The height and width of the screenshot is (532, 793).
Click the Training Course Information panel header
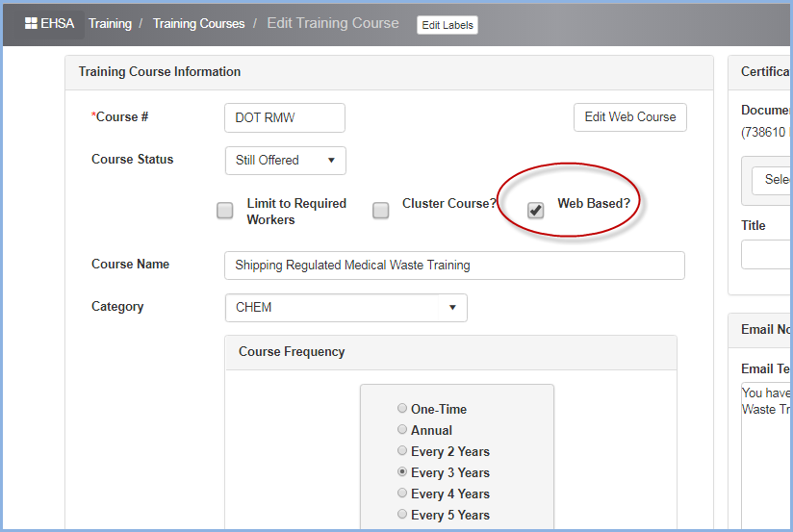point(389,72)
